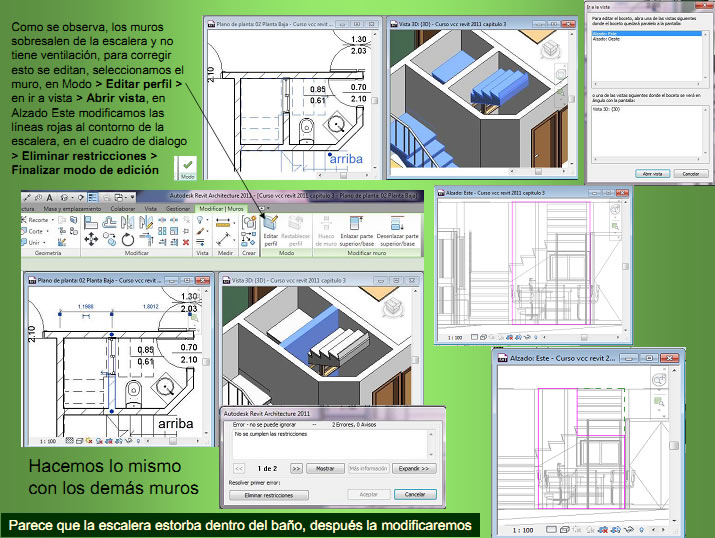
Task: Click the Hueco de muro icon
Action: click(x=330, y=224)
